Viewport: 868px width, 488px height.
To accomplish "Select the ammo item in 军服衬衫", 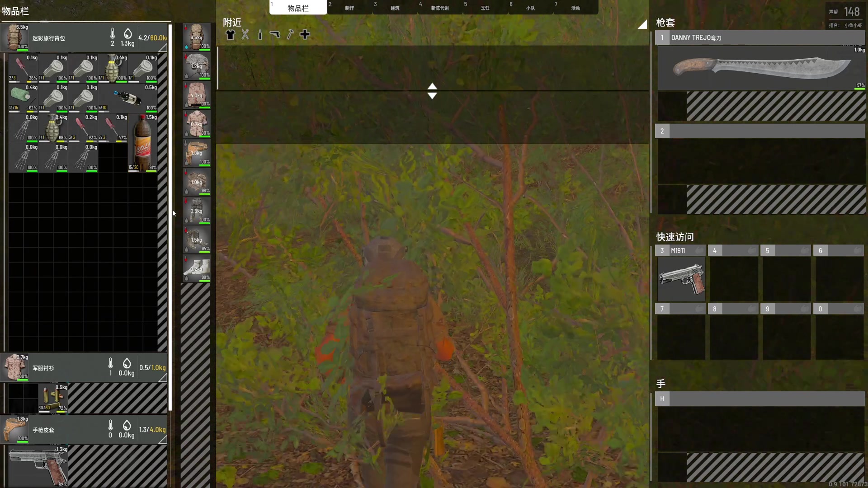I will [x=53, y=398].
